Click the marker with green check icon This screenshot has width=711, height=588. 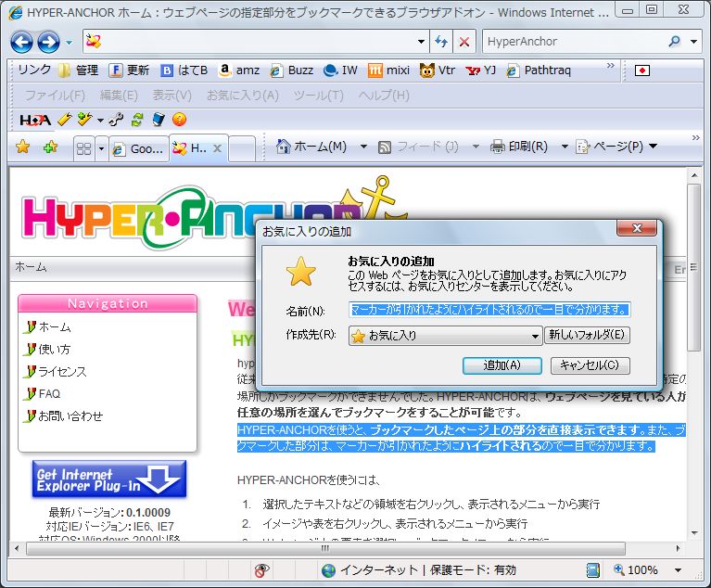coord(84,120)
